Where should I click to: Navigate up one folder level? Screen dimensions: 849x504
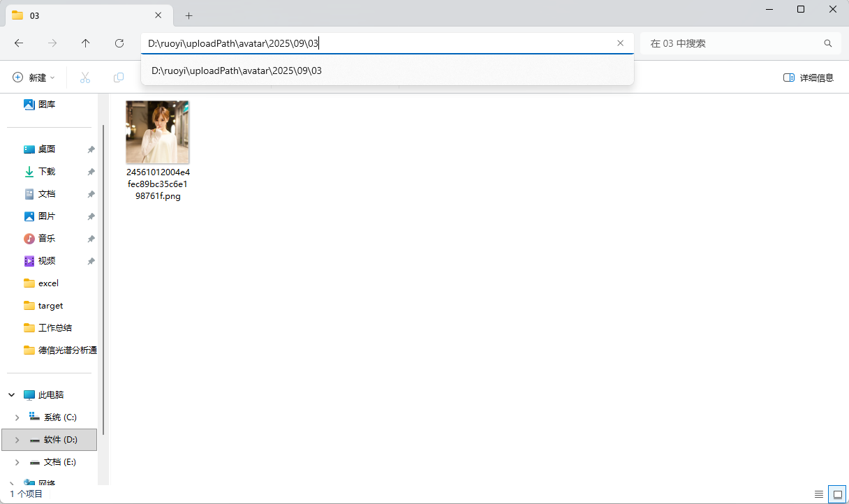(86, 43)
